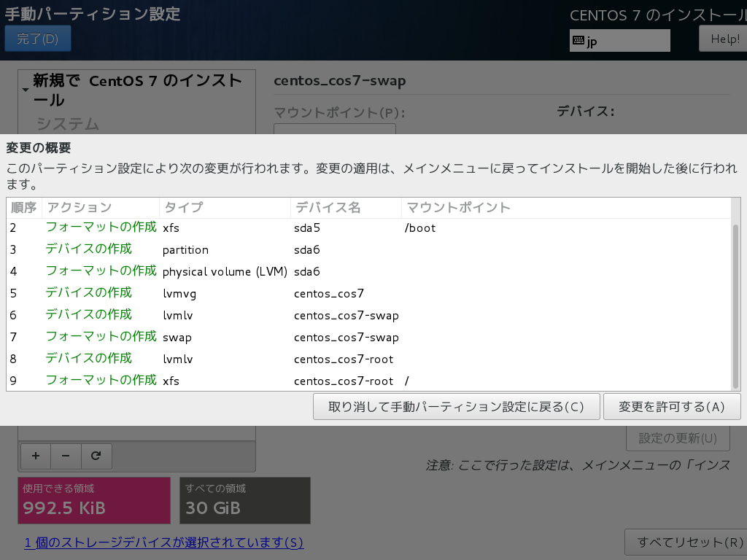Select row 2 xfs sda5 /boot
747x560 pixels.
pos(368,227)
